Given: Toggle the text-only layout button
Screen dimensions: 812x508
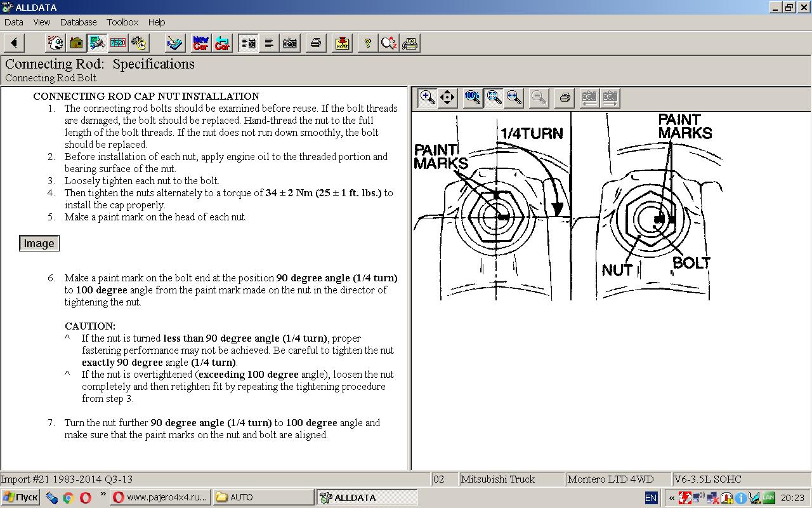Looking at the screenshot, I should (x=269, y=43).
